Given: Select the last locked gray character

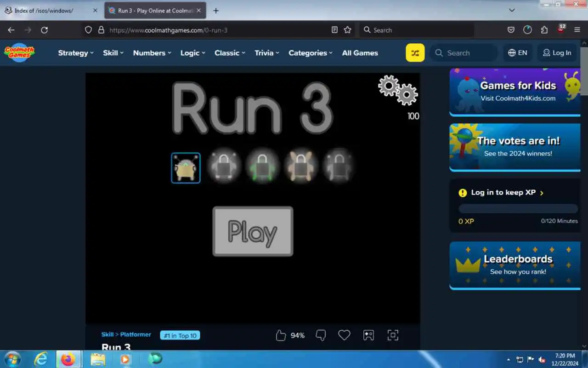Looking at the screenshot, I should click(339, 167).
